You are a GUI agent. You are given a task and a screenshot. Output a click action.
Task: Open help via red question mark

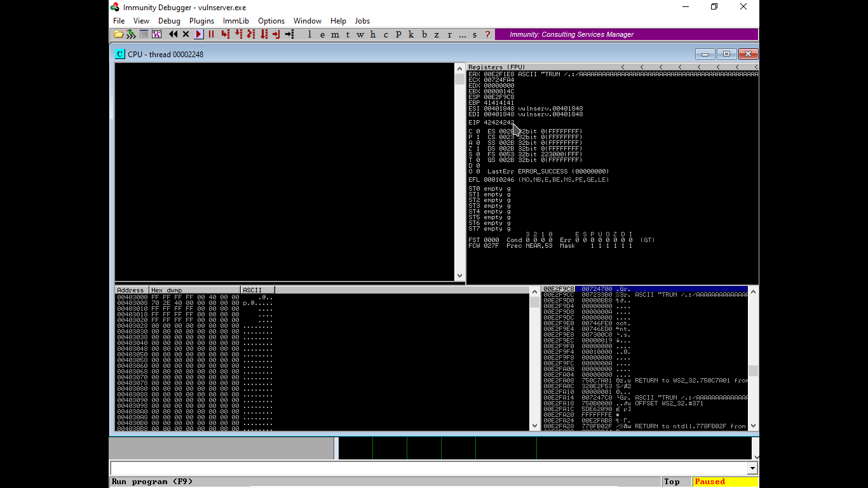tap(487, 34)
